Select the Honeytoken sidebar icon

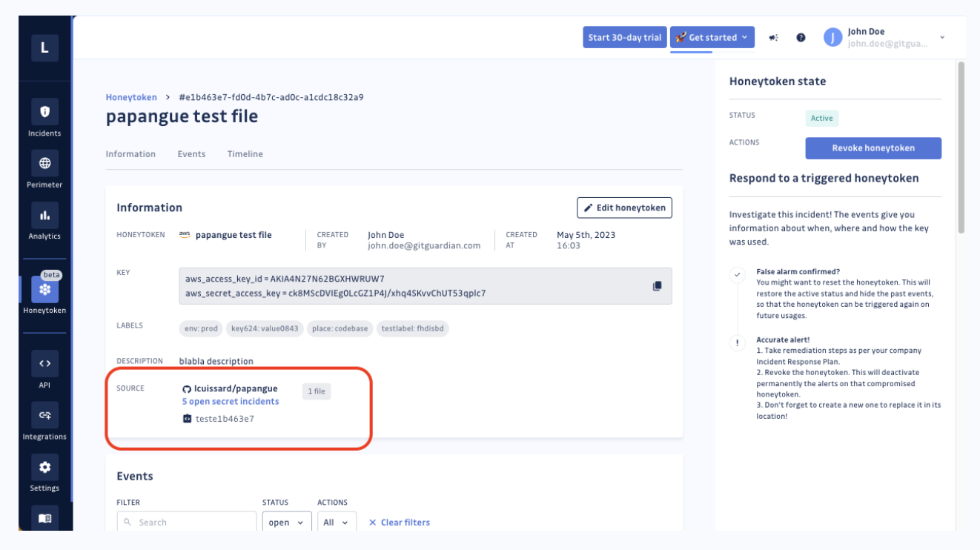[x=44, y=289]
